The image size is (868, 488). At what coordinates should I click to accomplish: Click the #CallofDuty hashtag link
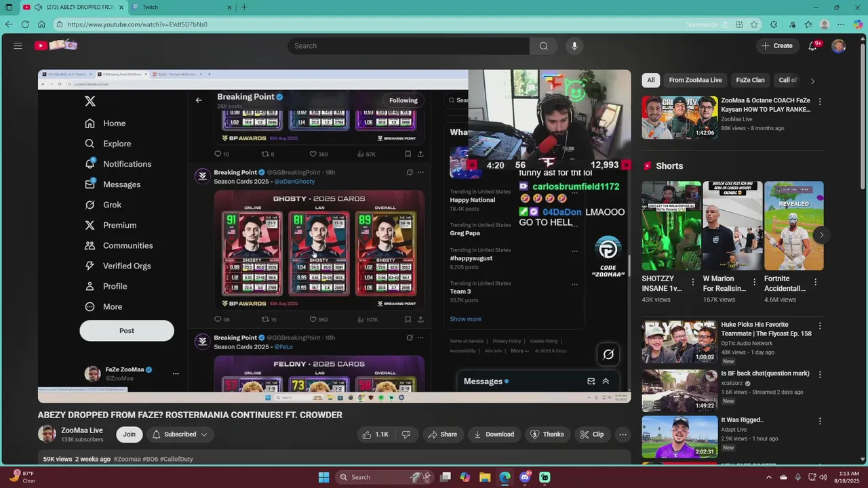pos(177,459)
